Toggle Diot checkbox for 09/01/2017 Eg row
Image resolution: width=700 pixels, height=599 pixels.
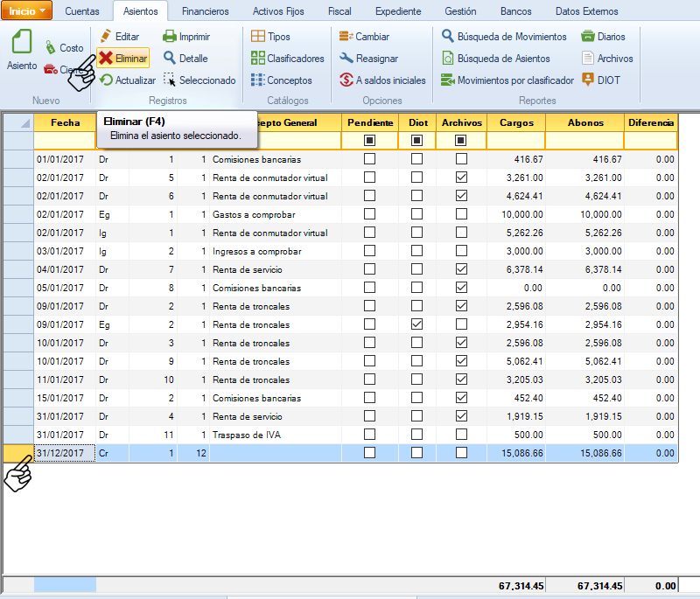(x=416, y=324)
